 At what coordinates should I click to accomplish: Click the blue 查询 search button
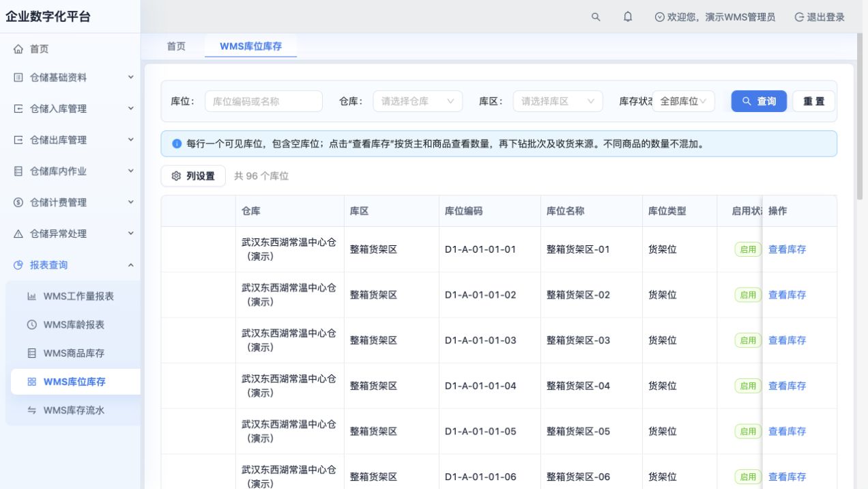click(759, 101)
